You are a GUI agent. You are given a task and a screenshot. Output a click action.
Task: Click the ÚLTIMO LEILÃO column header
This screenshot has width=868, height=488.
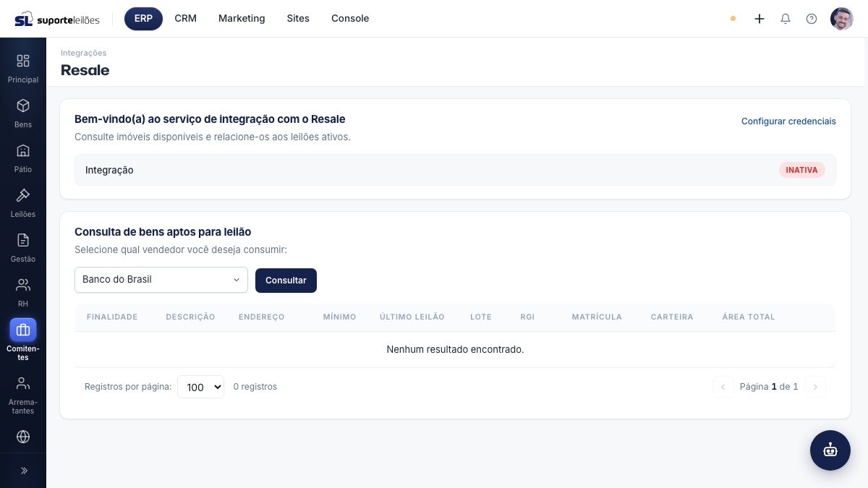pos(412,317)
